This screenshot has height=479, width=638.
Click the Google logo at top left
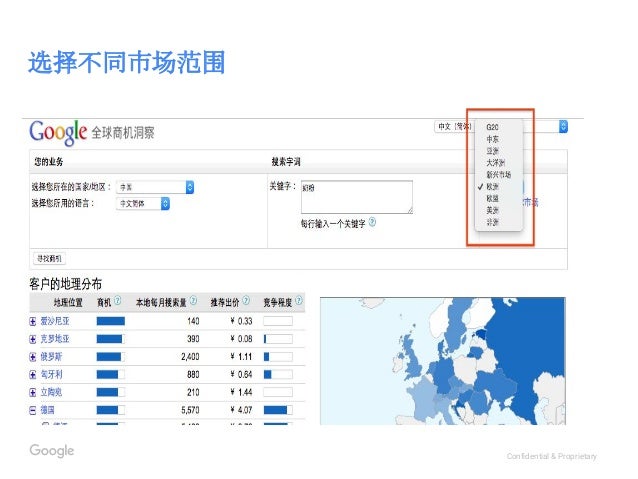tap(58, 132)
